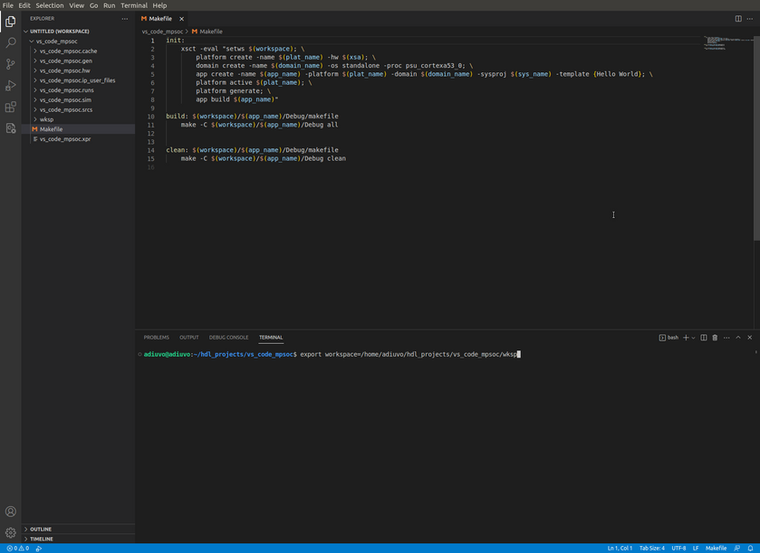Screen dimensions: 760x553
Task: Open the Run and Debug view
Action: point(11,86)
